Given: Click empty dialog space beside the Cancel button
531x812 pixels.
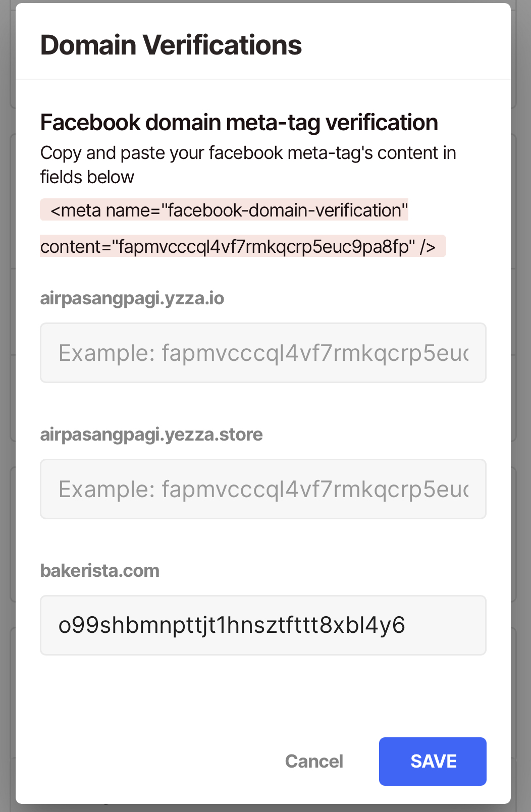Looking at the screenshot, I should pos(151,761).
